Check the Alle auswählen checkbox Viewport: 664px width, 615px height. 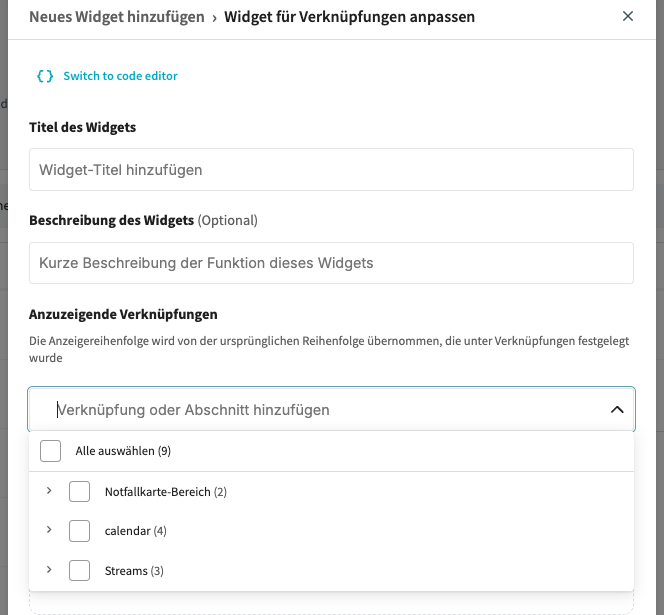(50, 451)
